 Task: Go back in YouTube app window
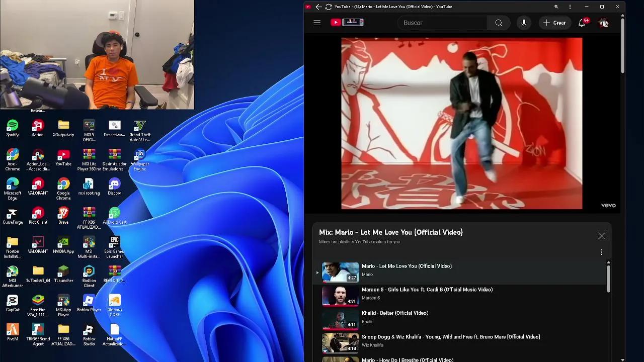pyautogui.click(x=318, y=7)
